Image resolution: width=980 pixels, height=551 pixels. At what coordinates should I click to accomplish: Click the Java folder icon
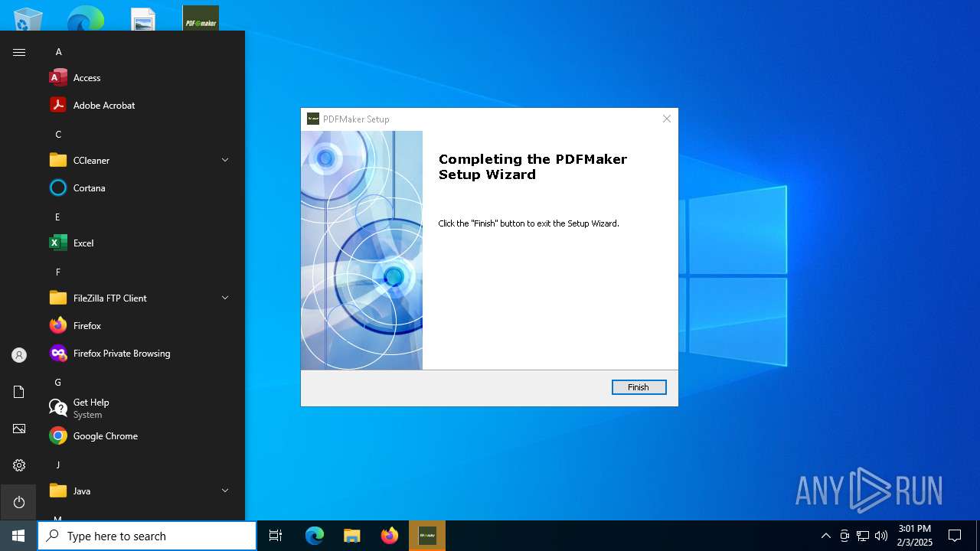click(x=58, y=491)
